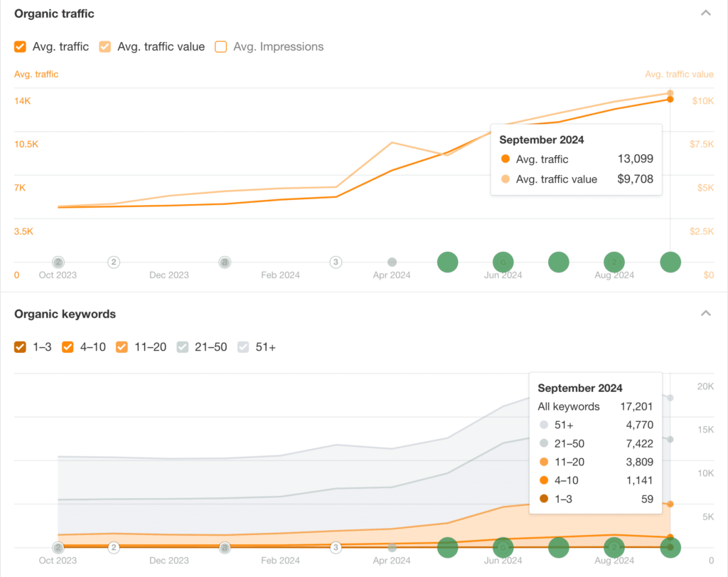Toggle the 21–50 keyword positions checkbox

183,347
